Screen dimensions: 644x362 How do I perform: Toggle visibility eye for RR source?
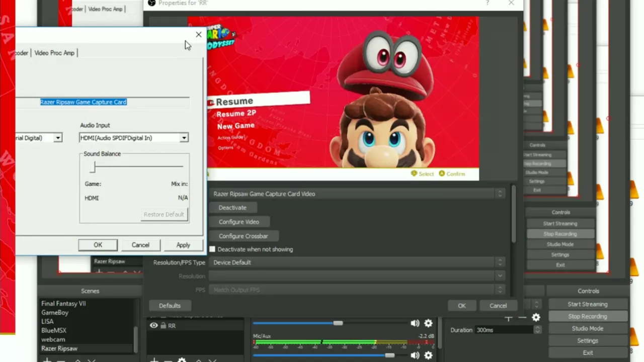coord(154,326)
